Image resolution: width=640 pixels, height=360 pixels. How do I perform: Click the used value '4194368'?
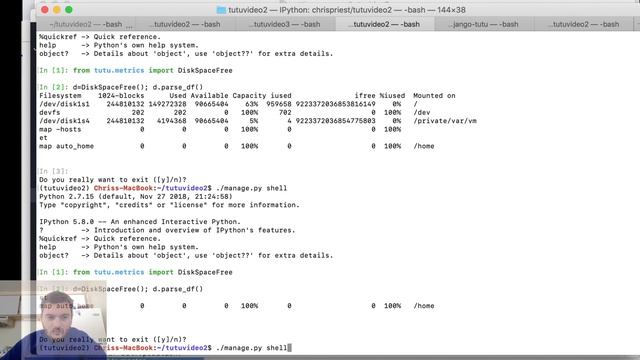point(171,121)
